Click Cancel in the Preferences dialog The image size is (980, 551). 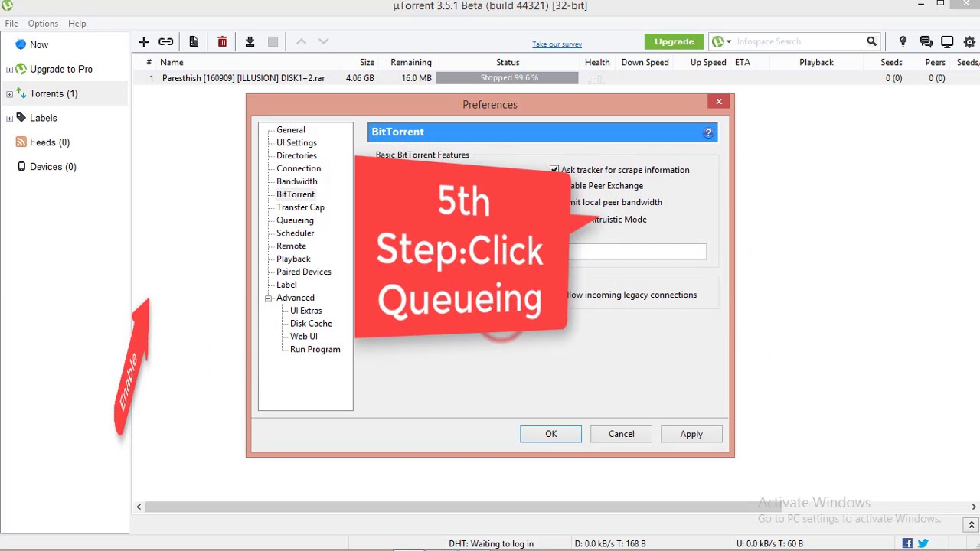pyautogui.click(x=621, y=434)
